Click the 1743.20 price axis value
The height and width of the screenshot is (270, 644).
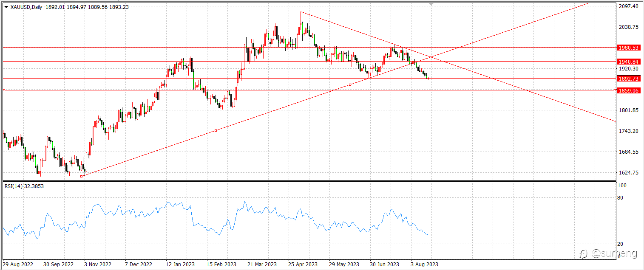(629, 131)
